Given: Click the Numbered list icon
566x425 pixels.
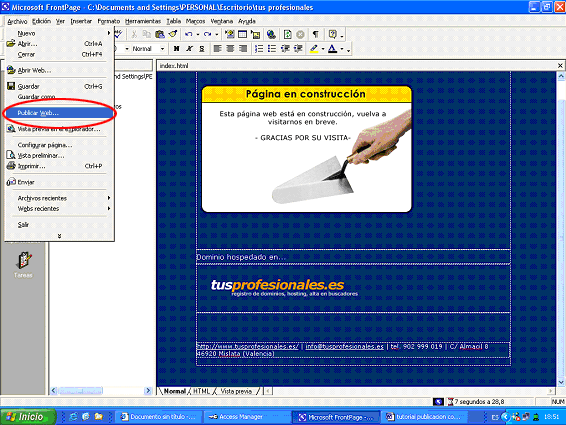Looking at the screenshot, I should [259, 48].
